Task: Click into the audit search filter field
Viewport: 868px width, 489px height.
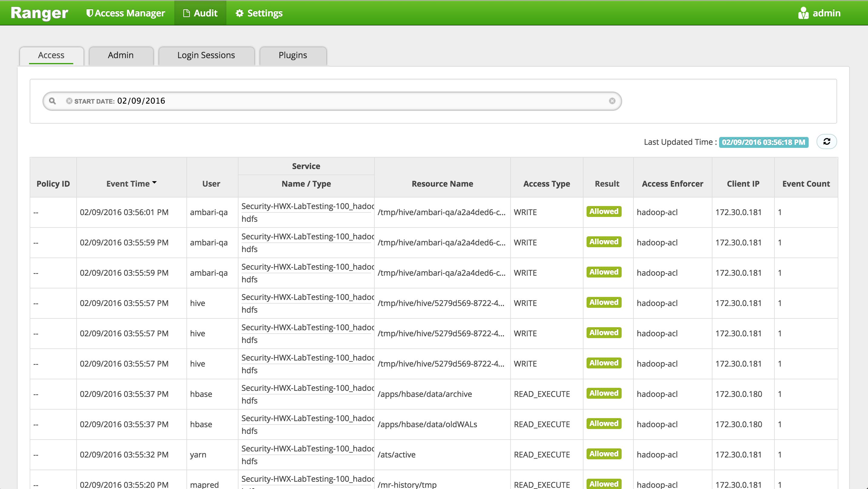Action: pos(371,101)
